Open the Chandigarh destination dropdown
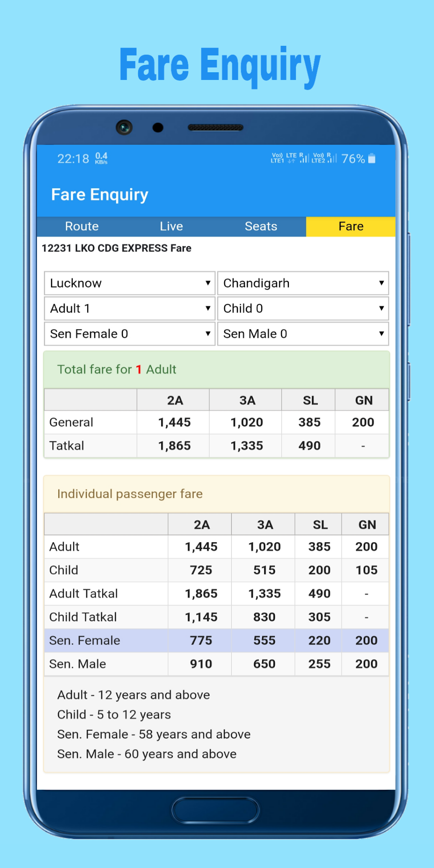The image size is (434, 868). (x=303, y=283)
